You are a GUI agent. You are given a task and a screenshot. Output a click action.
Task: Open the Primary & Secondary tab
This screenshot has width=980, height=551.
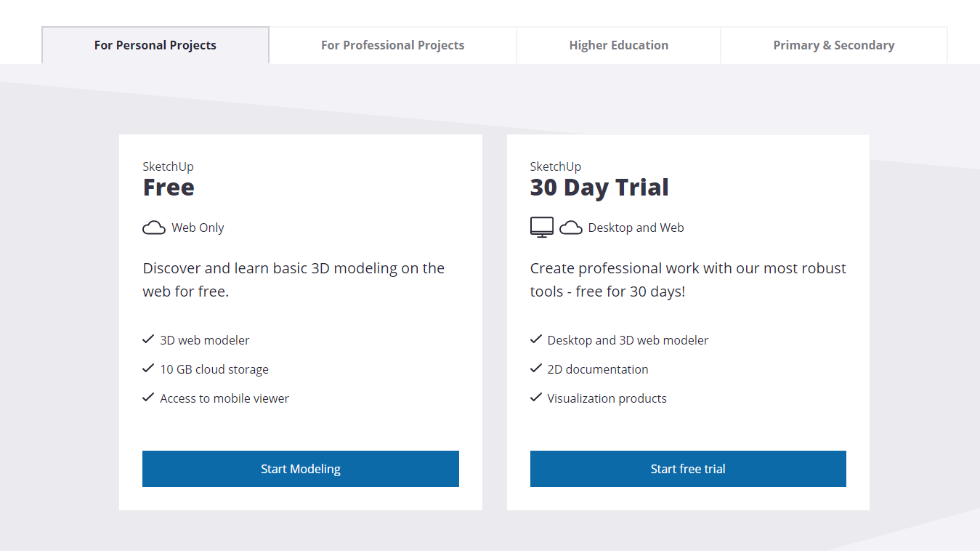pyautogui.click(x=833, y=45)
